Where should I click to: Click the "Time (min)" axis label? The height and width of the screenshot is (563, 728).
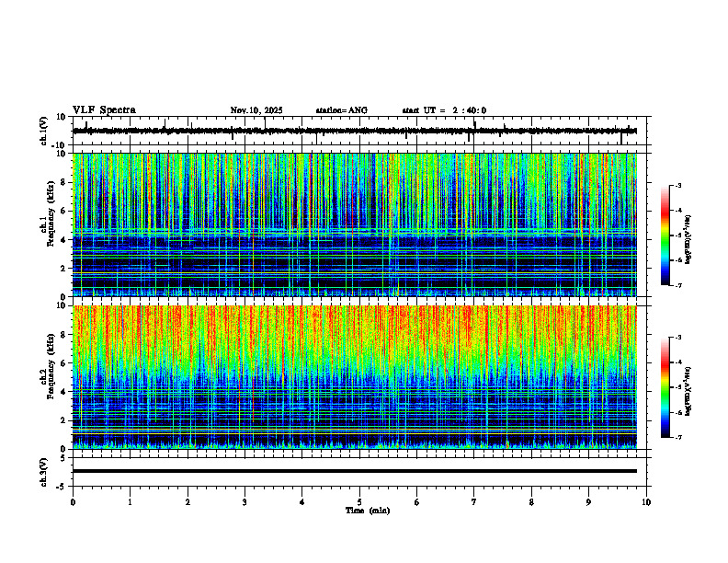pyautogui.click(x=368, y=511)
